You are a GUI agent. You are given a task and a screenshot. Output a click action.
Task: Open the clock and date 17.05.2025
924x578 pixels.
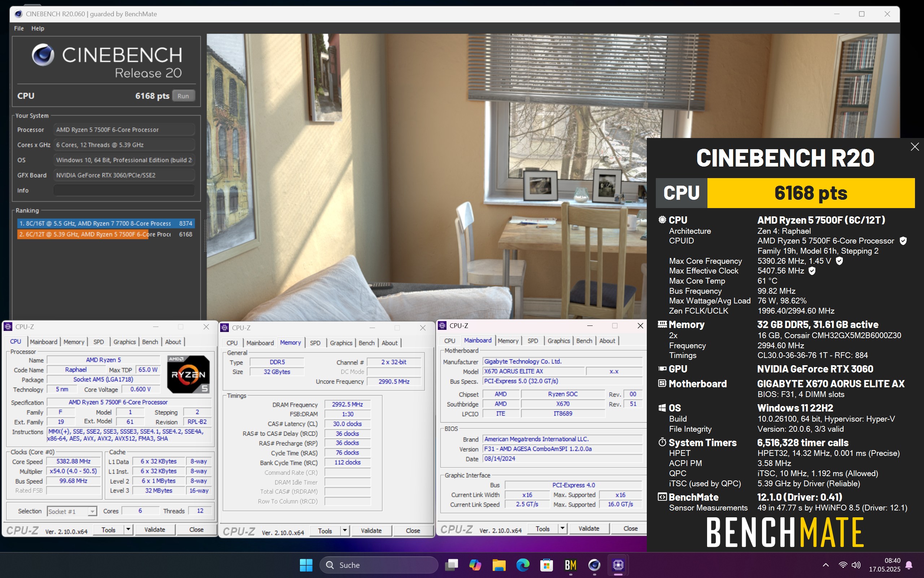click(x=885, y=565)
